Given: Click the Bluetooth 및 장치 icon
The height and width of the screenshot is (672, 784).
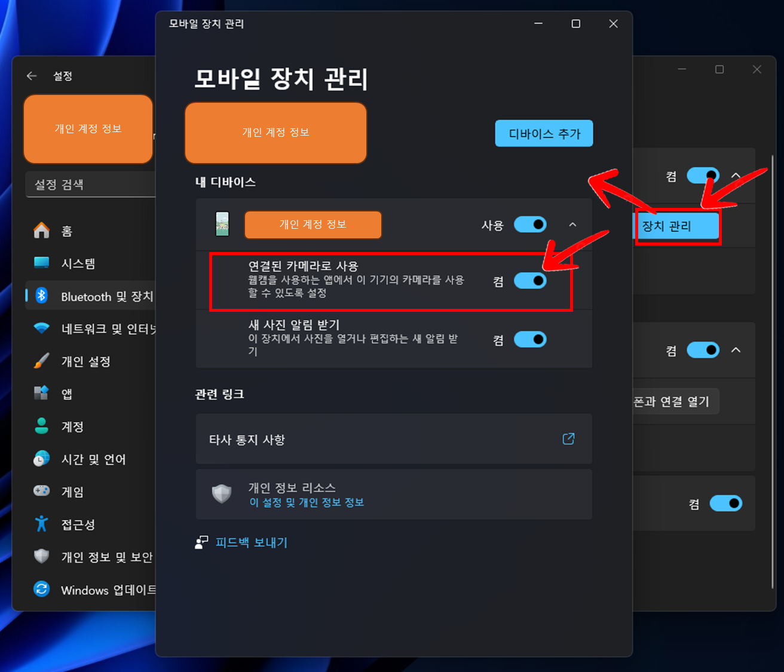Looking at the screenshot, I should tap(41, 296).
